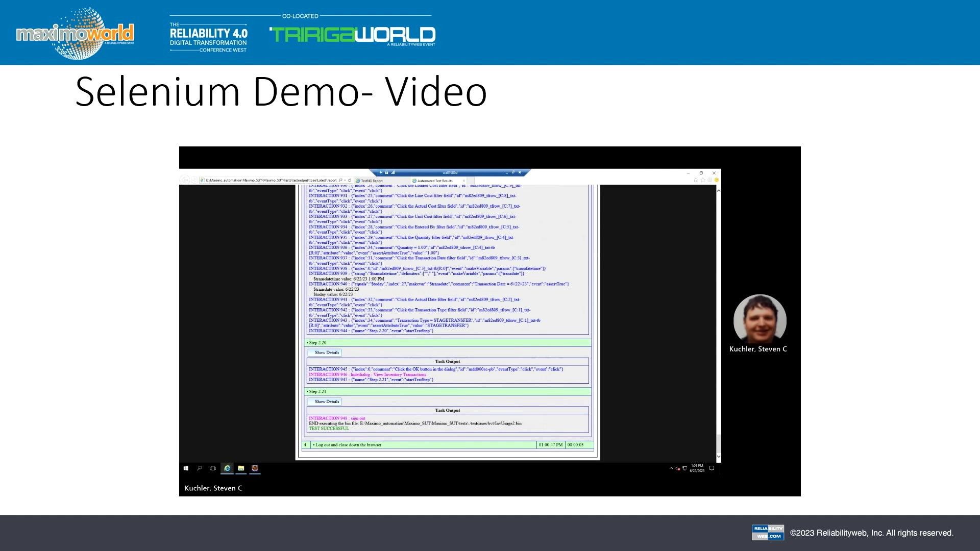
Task: Click the taskbar search magnifier icon
Action: coord(200,468)
